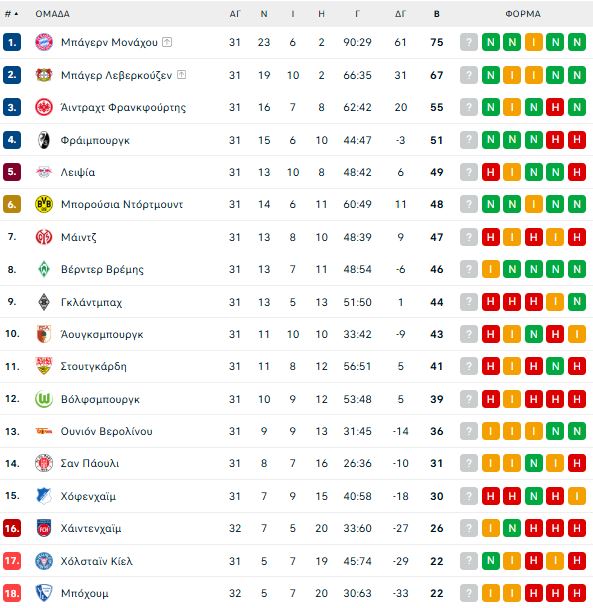The image size is (593, 608).
Task: Click the Eintracht Frankfurt eagle crest
Action: click(44, 107)
